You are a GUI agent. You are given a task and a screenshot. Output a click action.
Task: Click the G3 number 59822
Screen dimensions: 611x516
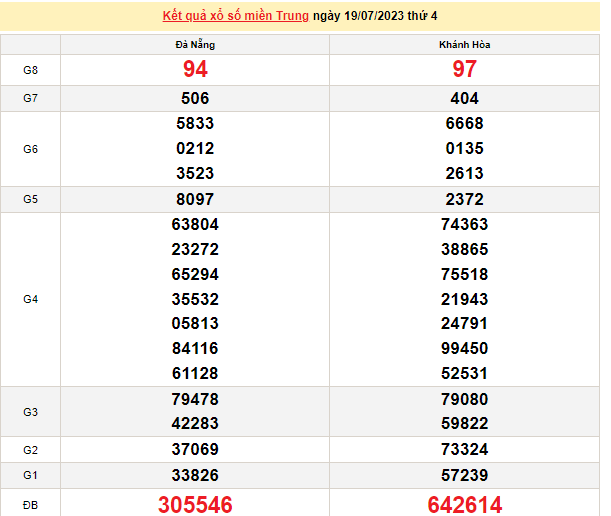pyautogui.click(x=464, y=424)
